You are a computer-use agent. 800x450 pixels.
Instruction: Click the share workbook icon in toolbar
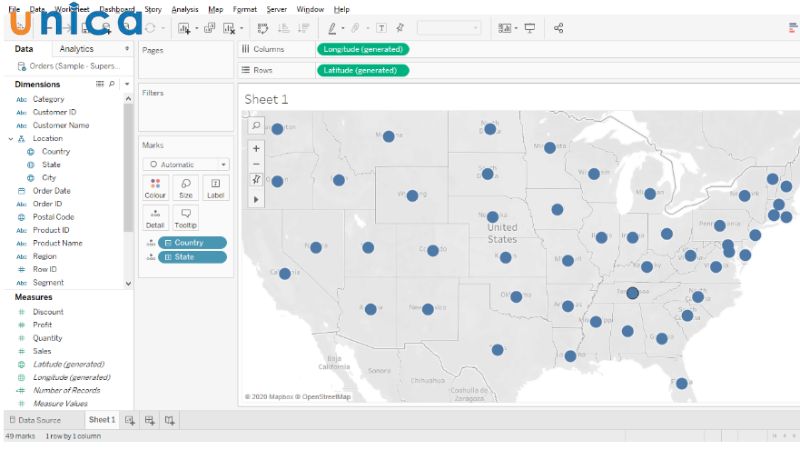[559, 28]
